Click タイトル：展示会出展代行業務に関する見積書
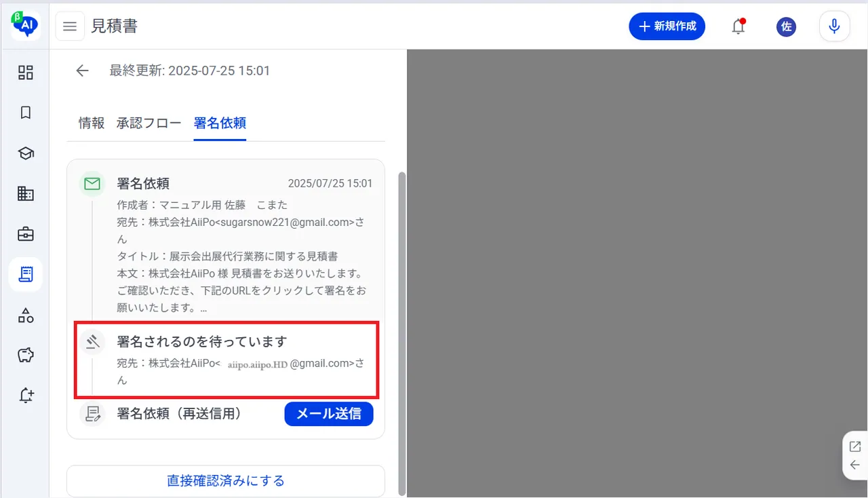Screen dimensions: 868x498 227,256
